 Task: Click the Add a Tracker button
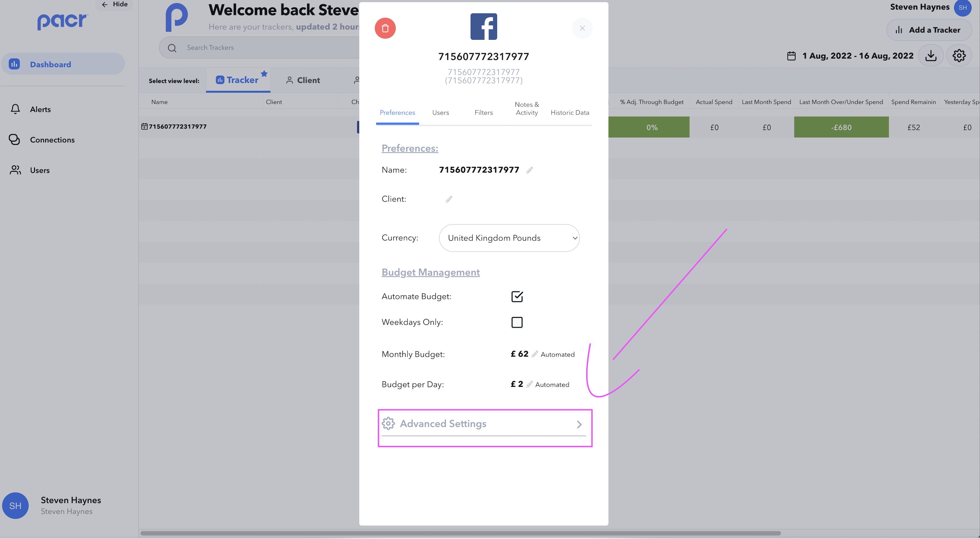pyautogui.click(x=929, y=30)
